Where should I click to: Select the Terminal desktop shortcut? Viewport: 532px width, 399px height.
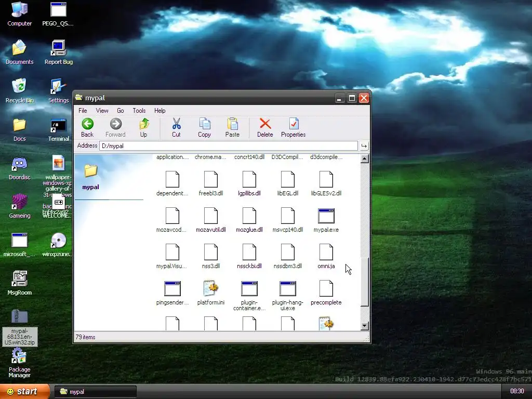coord(58,129)
